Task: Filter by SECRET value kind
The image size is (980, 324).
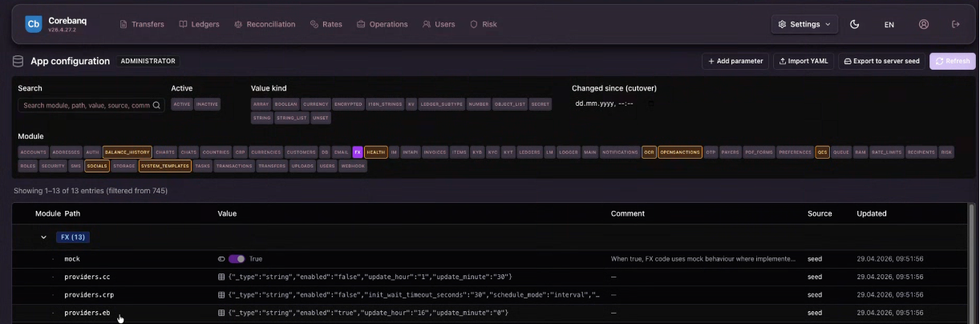Action: coord(541,104)
